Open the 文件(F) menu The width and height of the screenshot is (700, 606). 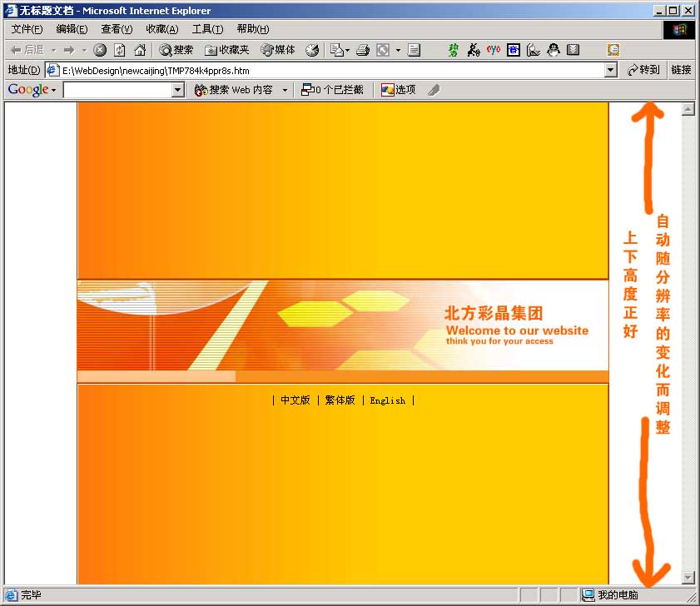(x=27, y=29)
